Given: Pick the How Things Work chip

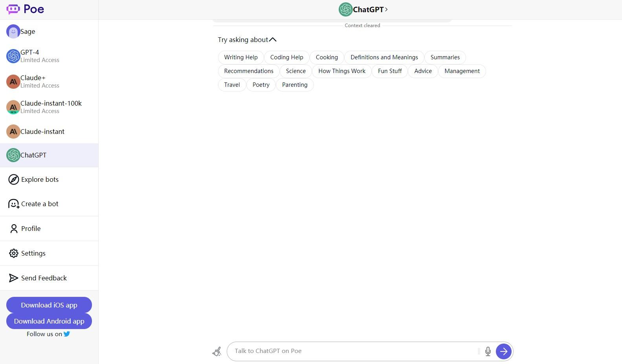Looking at the screenshot, I should (342, 71).
